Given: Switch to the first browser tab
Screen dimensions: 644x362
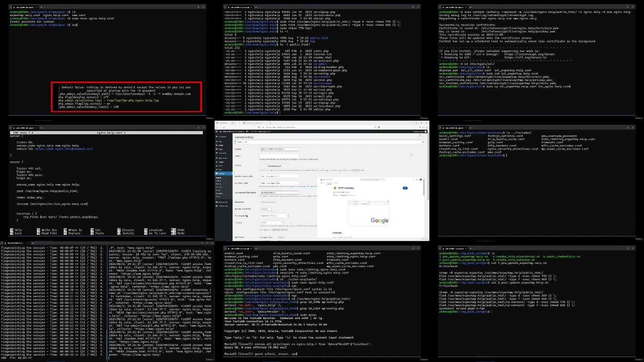Looking at the screenshot, I should (x=228, y=123).
